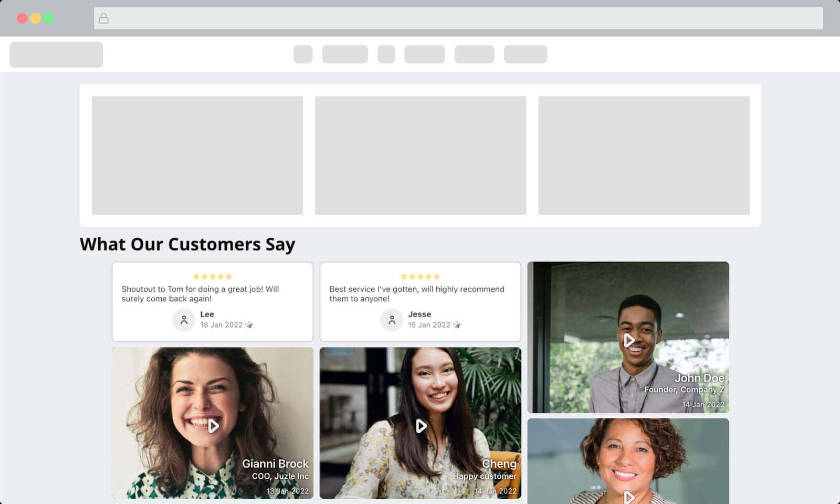Open Lee's testimonial card

[x=212, y=302]
